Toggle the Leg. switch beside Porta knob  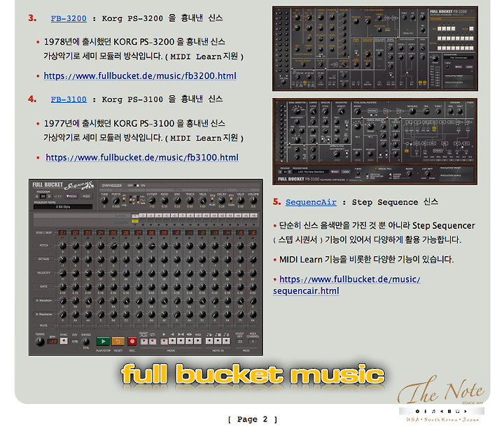[124, 199]
